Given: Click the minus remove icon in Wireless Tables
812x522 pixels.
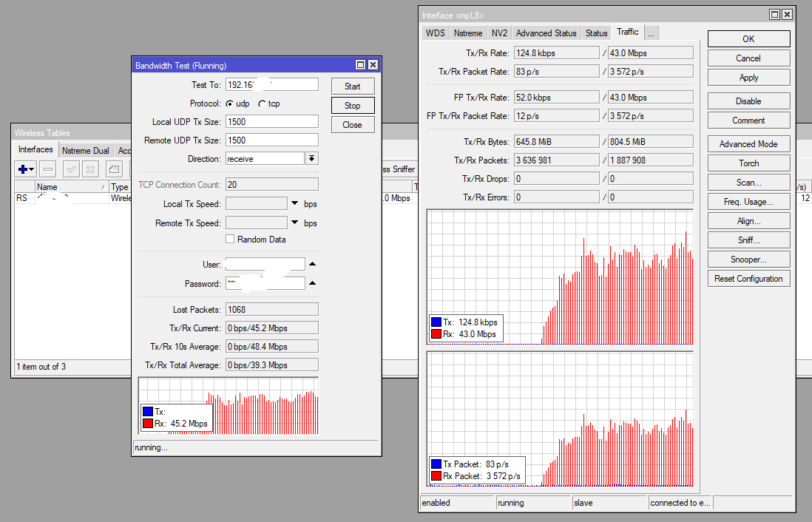Looking at the screenshot, I should click(47, 169).
